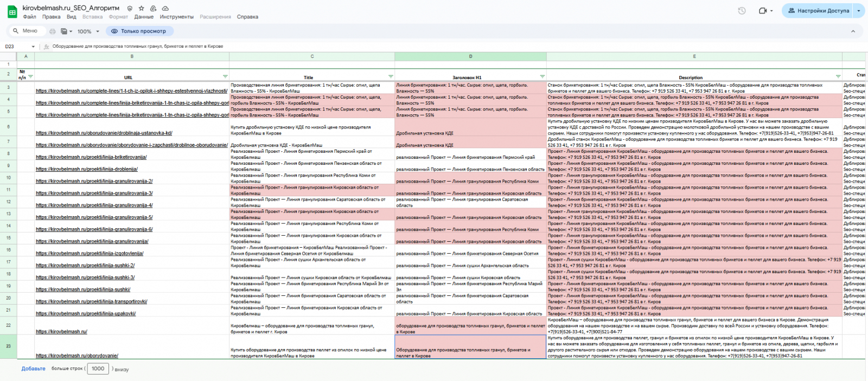This screenshot has width=868, height=381.
Task: Expand the cell name box dropdown
Action: coord(33,47)
